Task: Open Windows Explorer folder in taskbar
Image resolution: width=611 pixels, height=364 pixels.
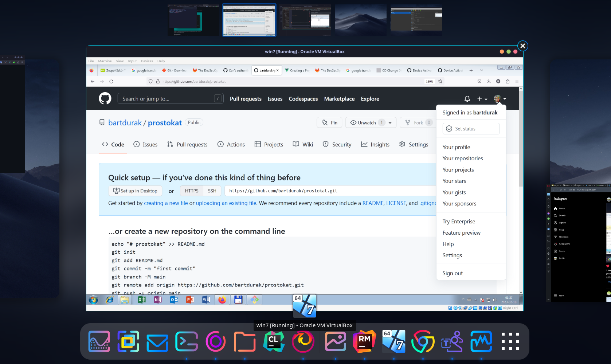Action: pos(125,300)
